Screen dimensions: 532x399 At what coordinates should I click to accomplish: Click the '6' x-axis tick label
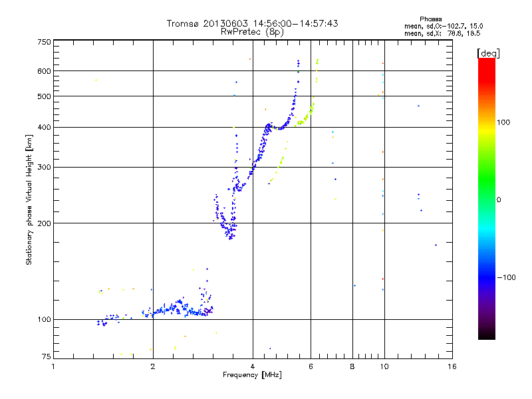311,366
